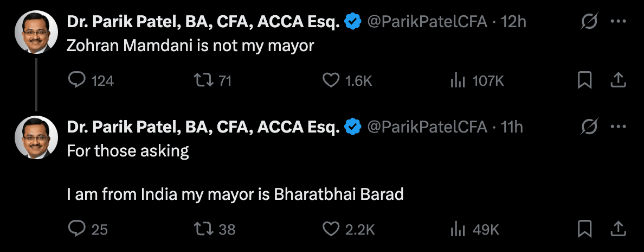Open the 11h timestamp link
This screenshot has width=644, height=252.
pyautogui.click(x=512, y=128)
